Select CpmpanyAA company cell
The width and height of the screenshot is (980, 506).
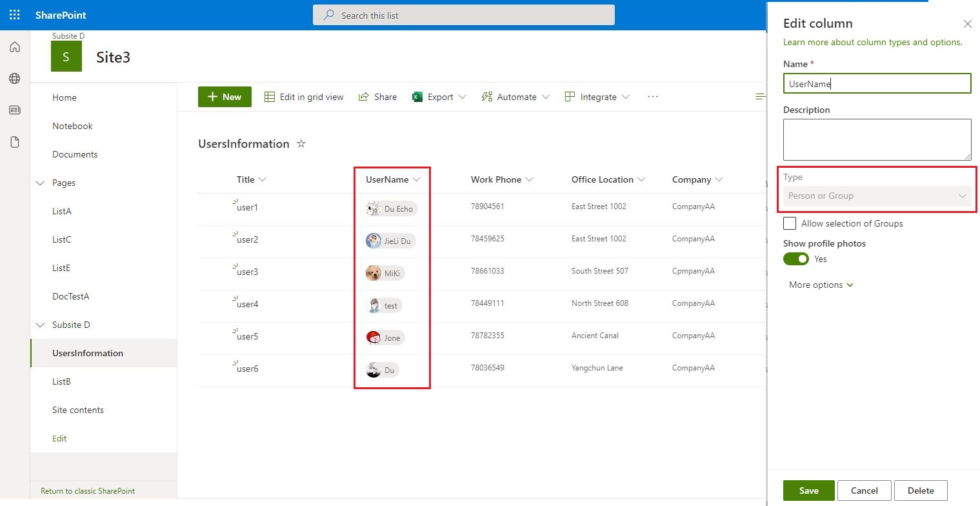tap(694, 271)
